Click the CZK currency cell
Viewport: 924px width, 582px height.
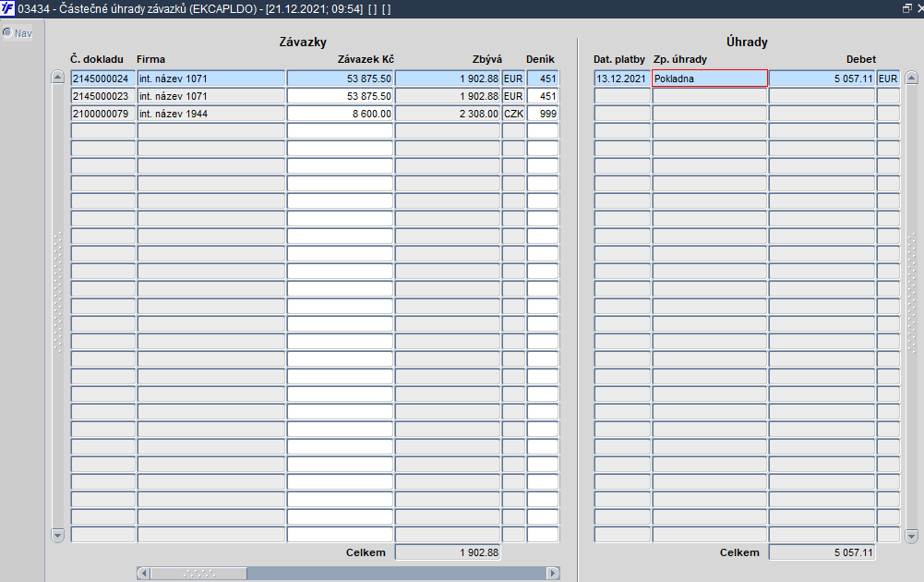click(513, 114)
